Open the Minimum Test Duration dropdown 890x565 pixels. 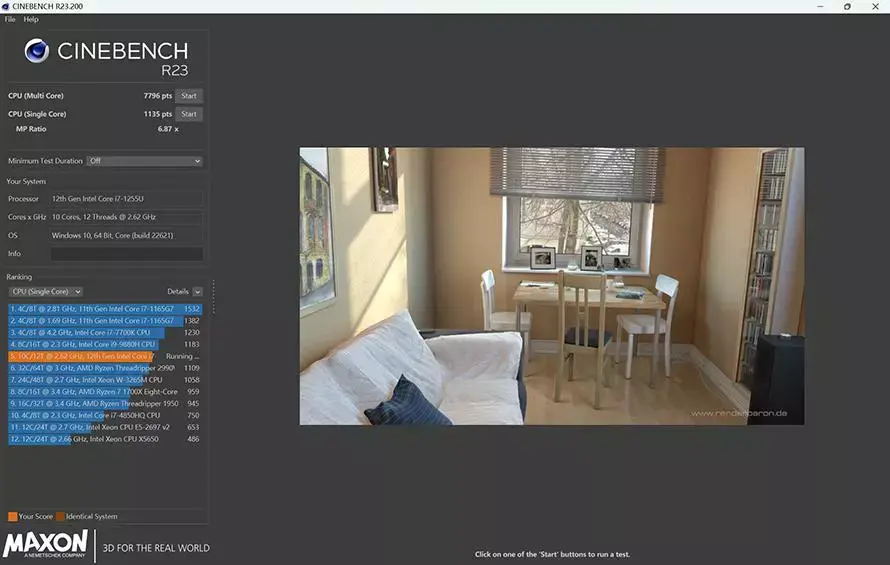144,161
